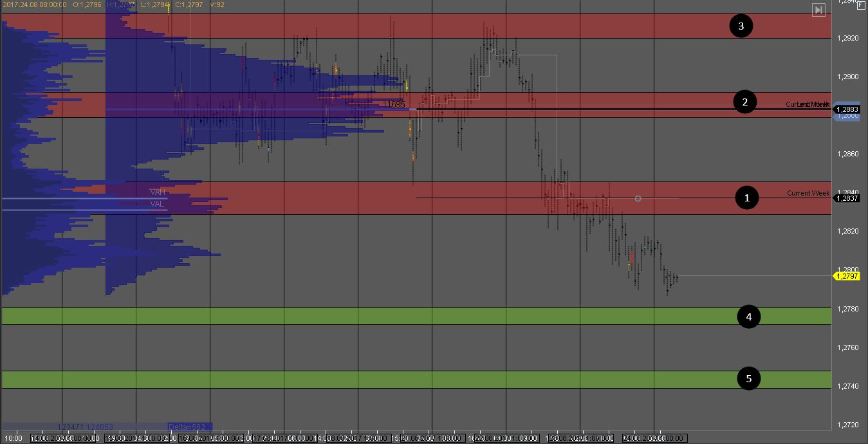This screenshot has height=444, width=868.
Task: Click the 10:00 label on time axis
Action: [13, 438]
